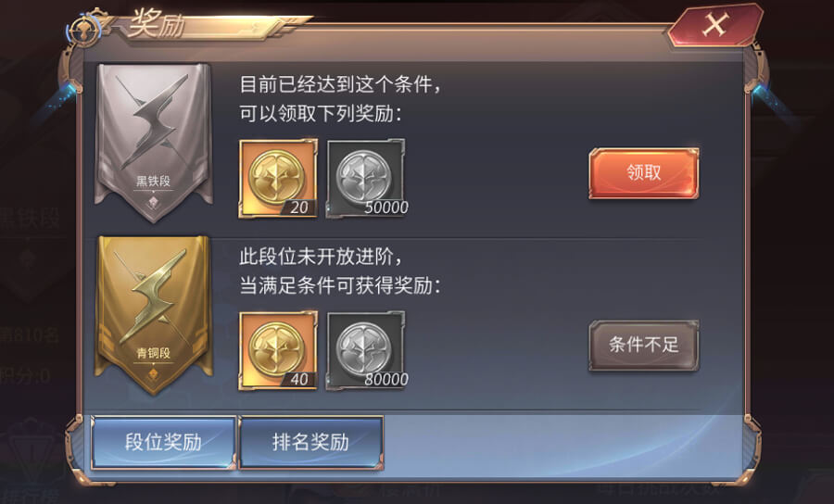
Task: Tap the 青铜段 gold rank banner
Action: (x=154, y=315)
